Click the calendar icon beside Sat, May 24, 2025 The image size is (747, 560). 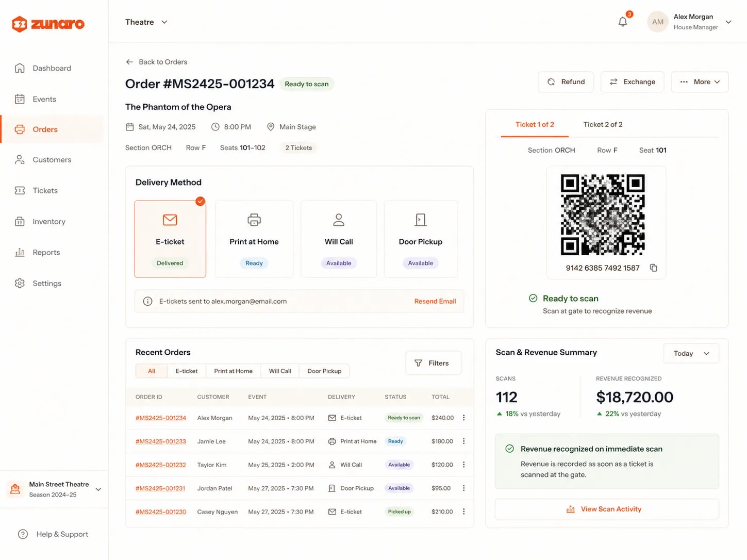tap(129, 127)
